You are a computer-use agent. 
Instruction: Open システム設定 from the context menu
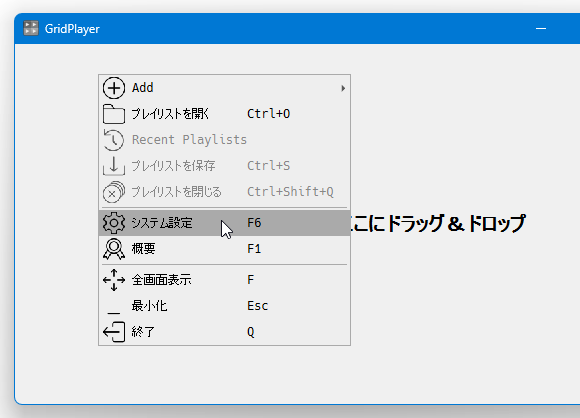[225, 223]
